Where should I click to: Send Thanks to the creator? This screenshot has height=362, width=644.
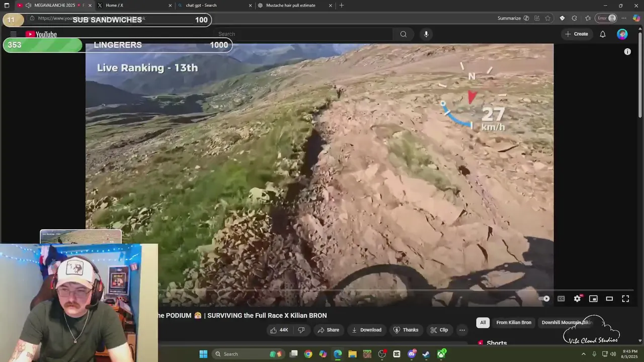click(x=406, y=330)
